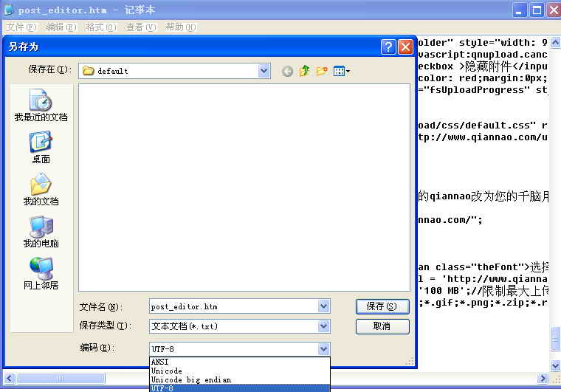Select ANSI encoding from list
Viewport: 561px width, 392px height.
(240, 362)
